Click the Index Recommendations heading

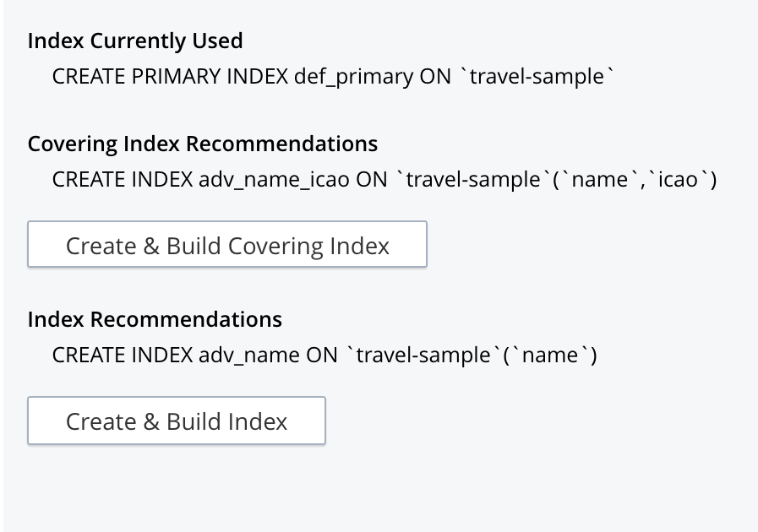point(155,319)
